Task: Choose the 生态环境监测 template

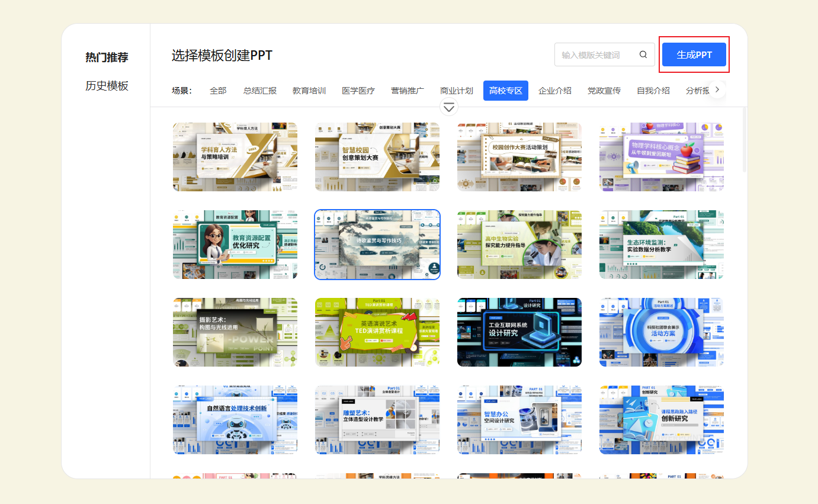Action: pos(662,245)
